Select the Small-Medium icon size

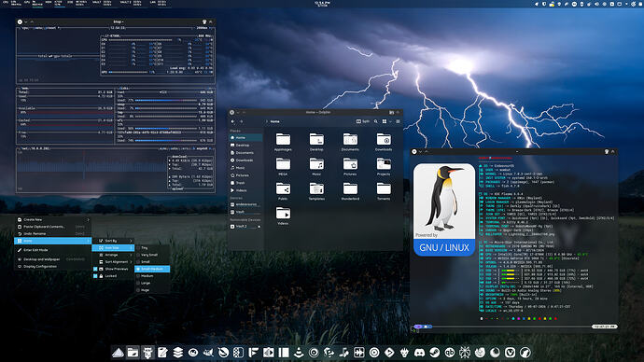[x=152, y=269]
